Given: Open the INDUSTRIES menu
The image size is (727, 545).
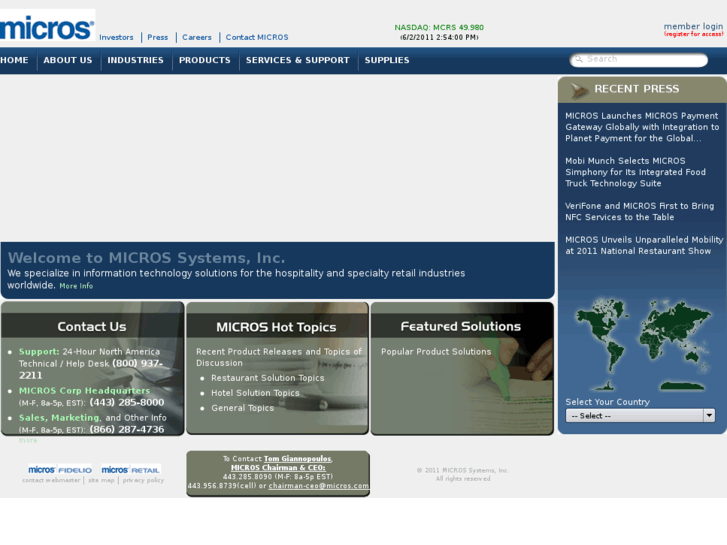Looking at the screenshot, I should (135, 60).
